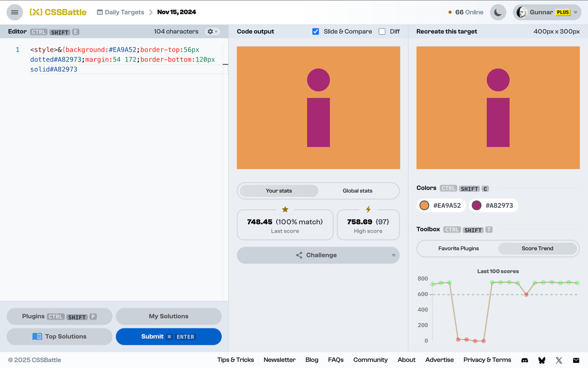Open the Discord icon link
Image resolution: width=588 pixels, height=368 pixels.
[525, 360]
